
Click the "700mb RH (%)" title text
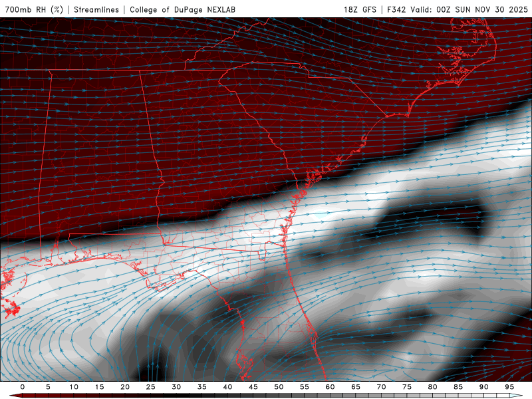tap(34, 9)
